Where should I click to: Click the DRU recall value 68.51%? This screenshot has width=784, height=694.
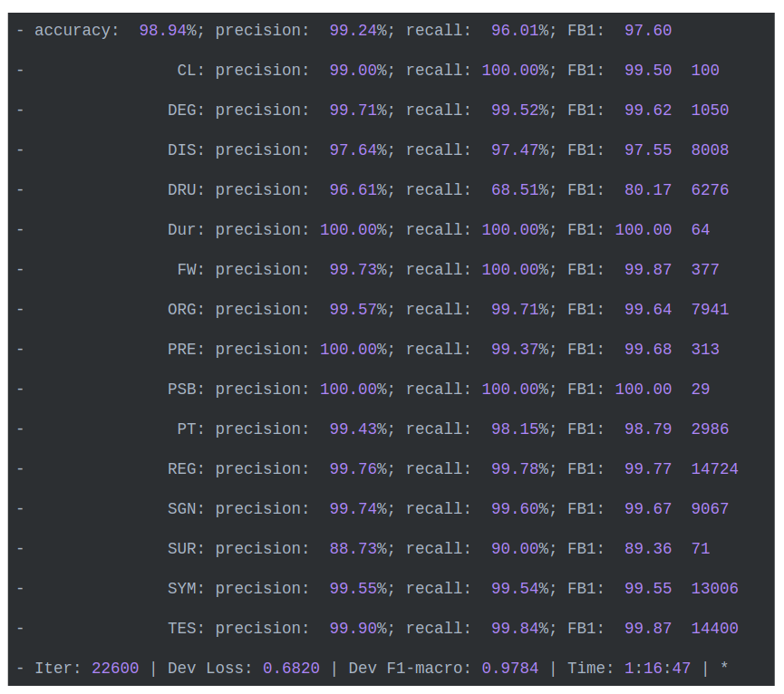click(519, 190)
